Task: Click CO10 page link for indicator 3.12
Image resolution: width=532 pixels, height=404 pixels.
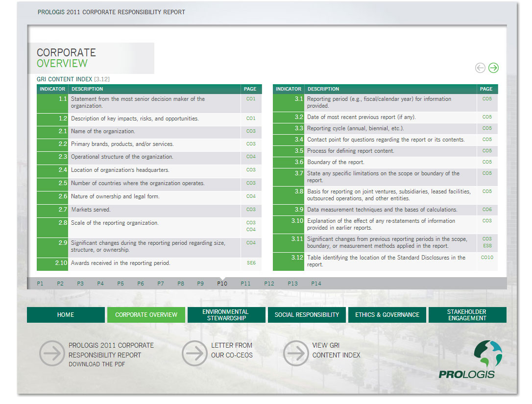Action: tap(487, 258)
